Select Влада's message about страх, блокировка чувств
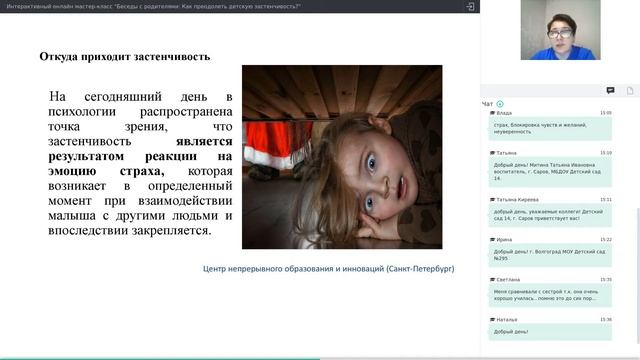 550,129
